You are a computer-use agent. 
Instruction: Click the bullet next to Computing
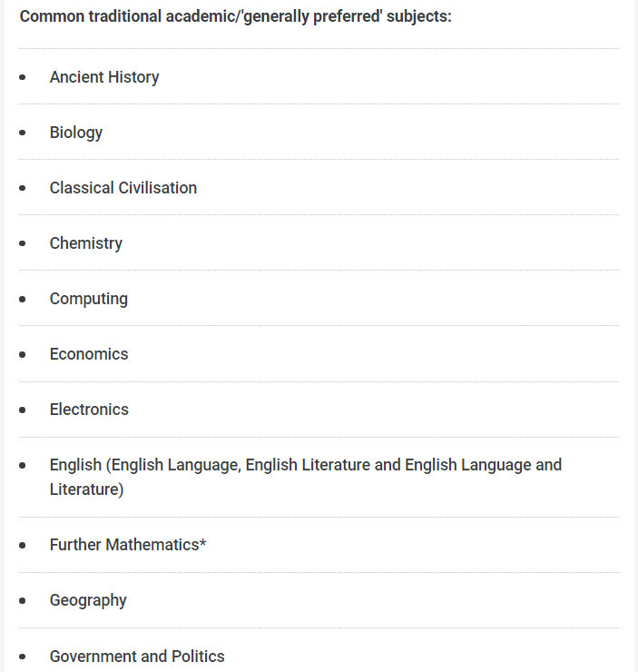coord(23,300)
